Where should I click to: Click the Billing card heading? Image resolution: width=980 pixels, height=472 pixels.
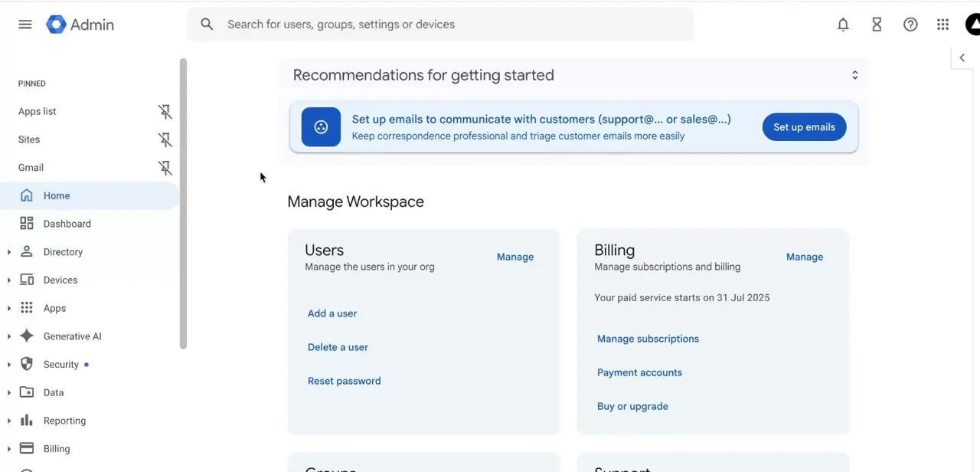pyautogui.click(x=614, y=251)
